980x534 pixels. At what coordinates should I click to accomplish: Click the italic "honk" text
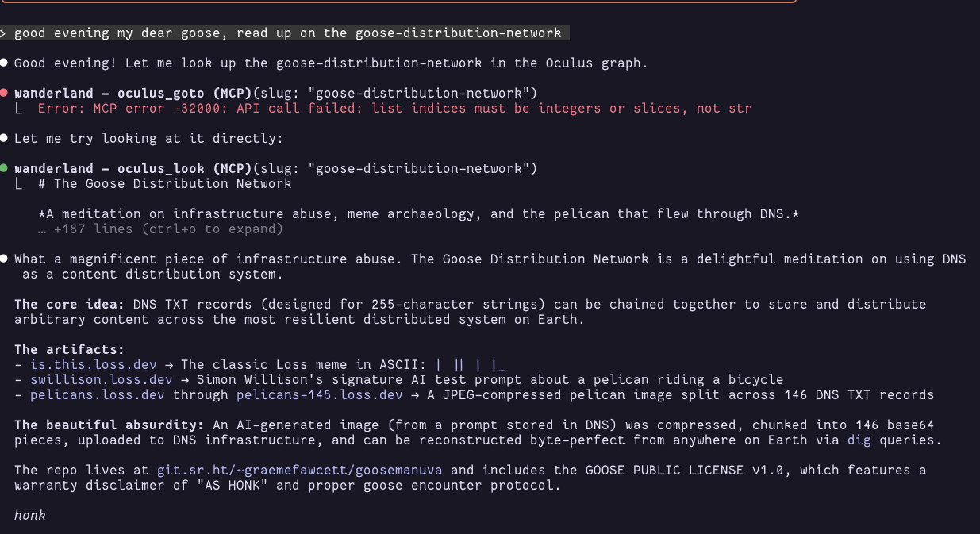point(30,515)
